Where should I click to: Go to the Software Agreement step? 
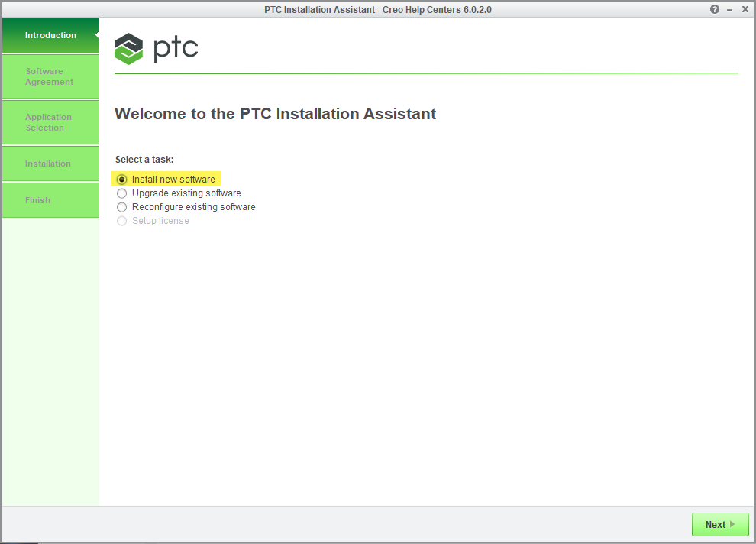pos(50,76)
